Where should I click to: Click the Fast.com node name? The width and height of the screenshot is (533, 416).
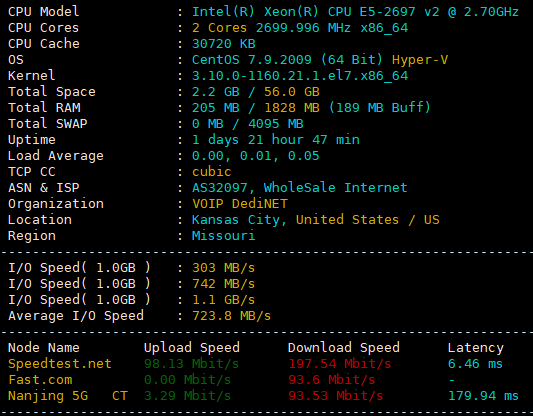click(40, 380)
